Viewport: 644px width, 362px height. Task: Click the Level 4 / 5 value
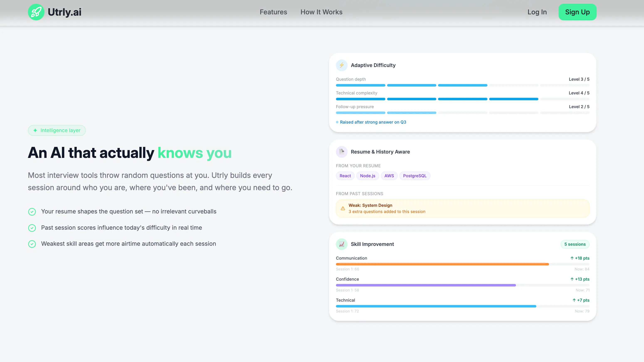click(x=579, y=93)
